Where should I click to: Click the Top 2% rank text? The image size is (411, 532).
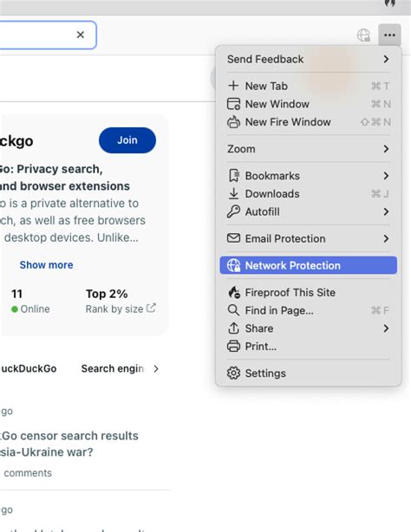point(107,294)
